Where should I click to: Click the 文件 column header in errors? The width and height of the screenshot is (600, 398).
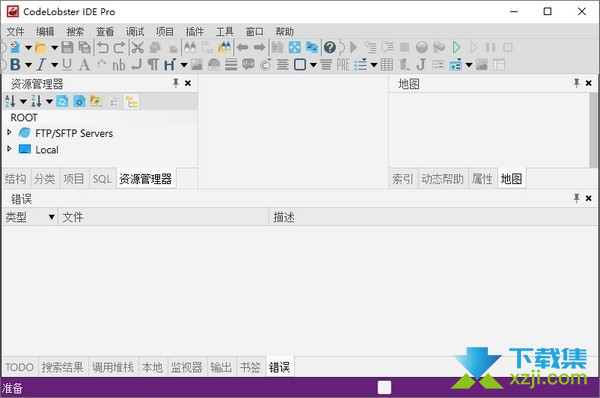pyautogui.click(x=163, y=217)
